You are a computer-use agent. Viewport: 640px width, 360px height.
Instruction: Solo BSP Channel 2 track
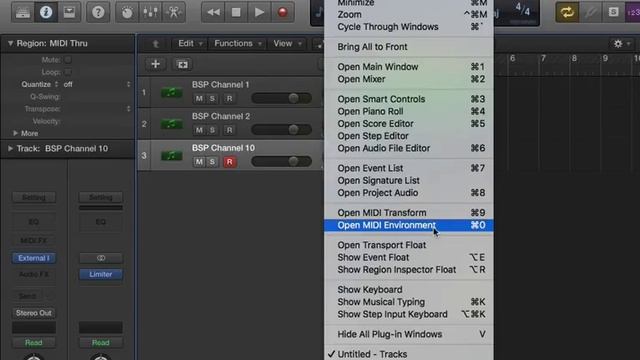pyautogui.click(x=212, y=130)
